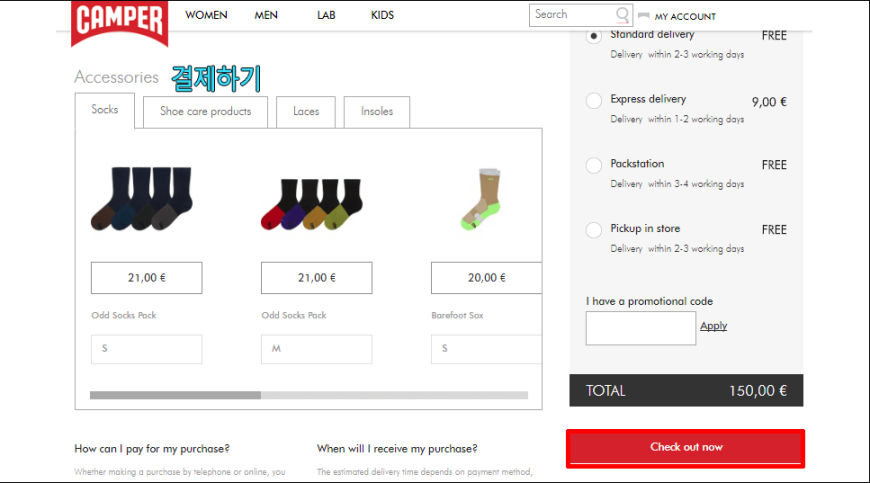Go to MY ACCOUNT
This screenshot has height=483, width=870.
tap(685, 17)
